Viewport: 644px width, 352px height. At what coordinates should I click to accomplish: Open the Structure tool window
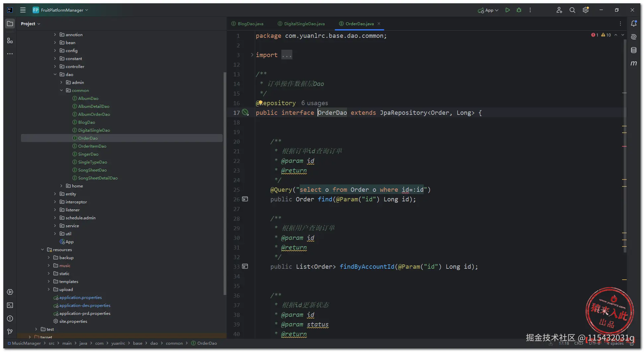coord(10,40)
